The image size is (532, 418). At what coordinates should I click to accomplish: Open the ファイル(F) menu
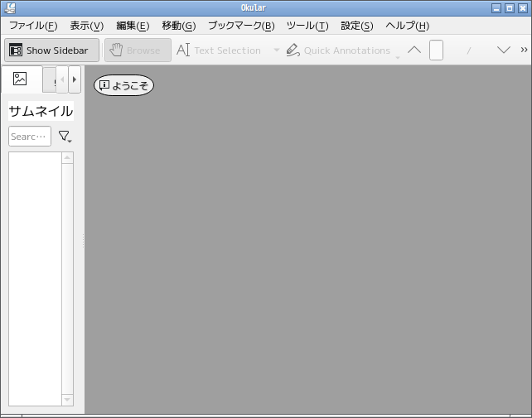(x=33, y=26)
